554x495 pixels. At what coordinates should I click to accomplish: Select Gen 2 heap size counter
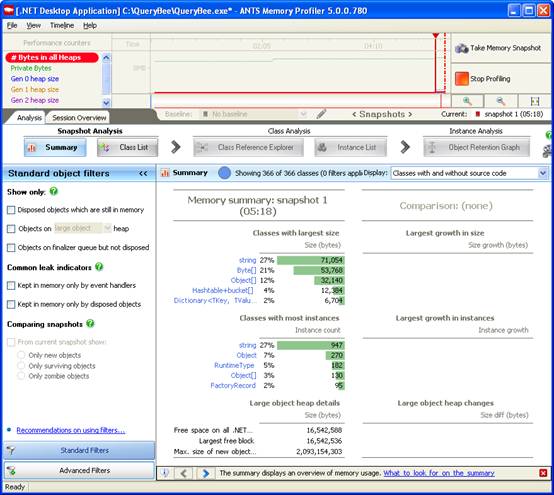coord(35,100)
